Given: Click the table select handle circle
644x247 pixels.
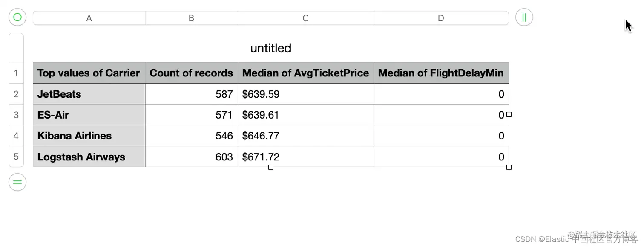Looking at the screenshot, I should (17, 17).
